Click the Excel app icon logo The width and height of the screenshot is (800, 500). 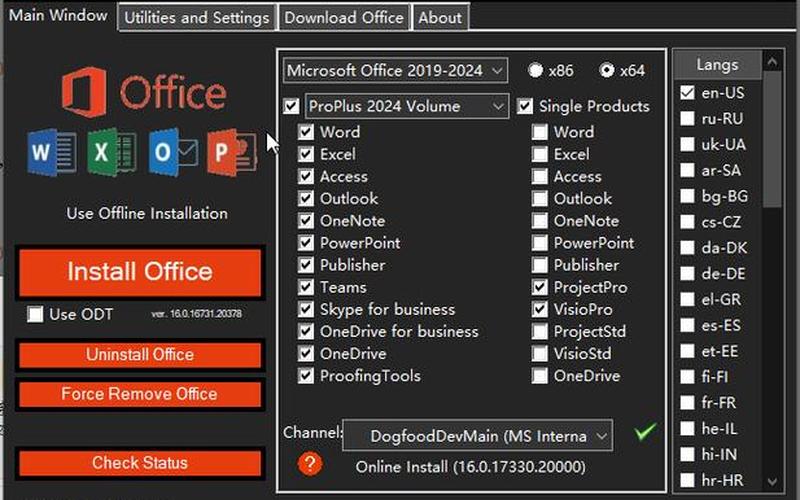(111, 152)
